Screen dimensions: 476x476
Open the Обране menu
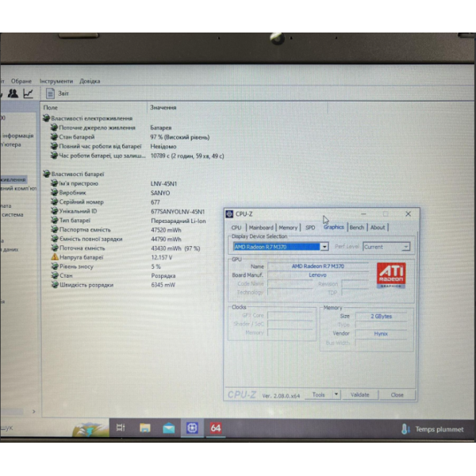[21, 81]
